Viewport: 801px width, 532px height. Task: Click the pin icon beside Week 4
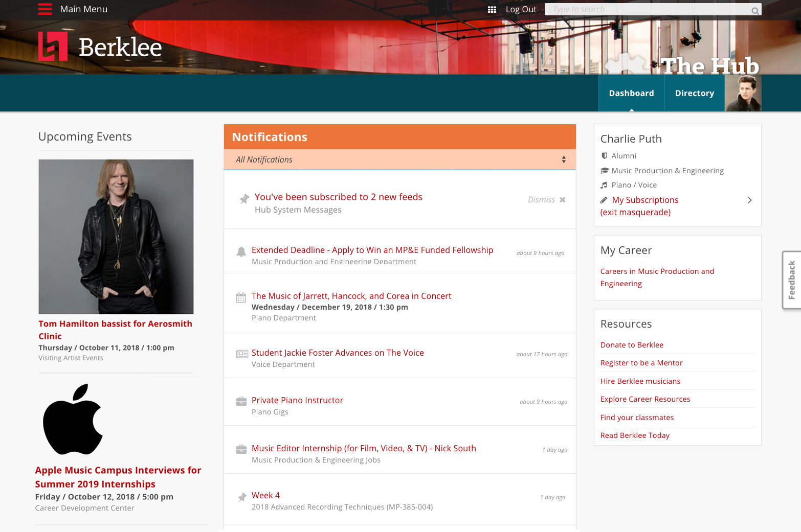tap(242, 497)
